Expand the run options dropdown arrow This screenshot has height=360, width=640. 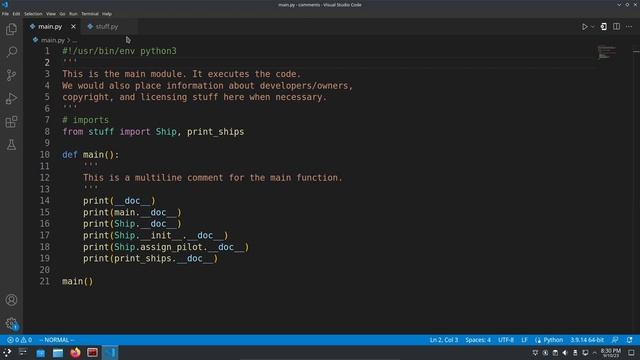tap(593, 27)
